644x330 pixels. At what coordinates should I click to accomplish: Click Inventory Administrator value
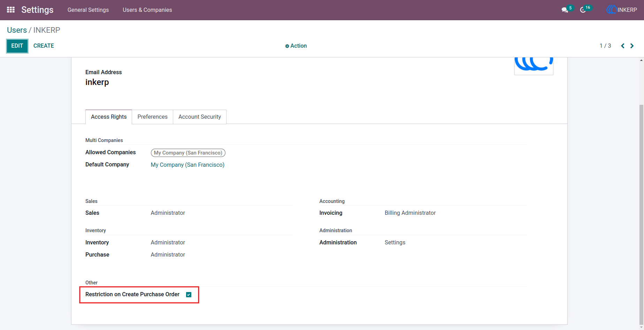[x=168, y=243]
